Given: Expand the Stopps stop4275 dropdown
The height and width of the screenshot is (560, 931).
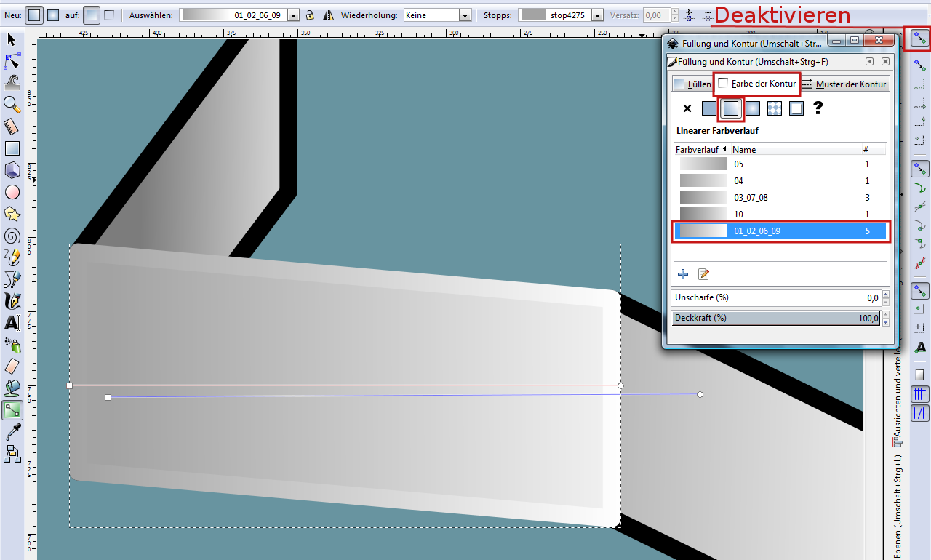Looking at the screenshot, I should [597, 15].
